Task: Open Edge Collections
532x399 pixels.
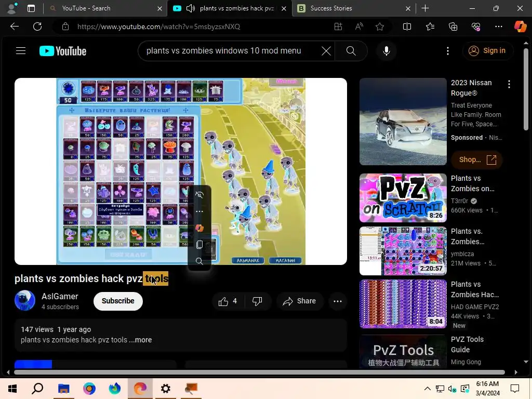Action: coord(453,26)
